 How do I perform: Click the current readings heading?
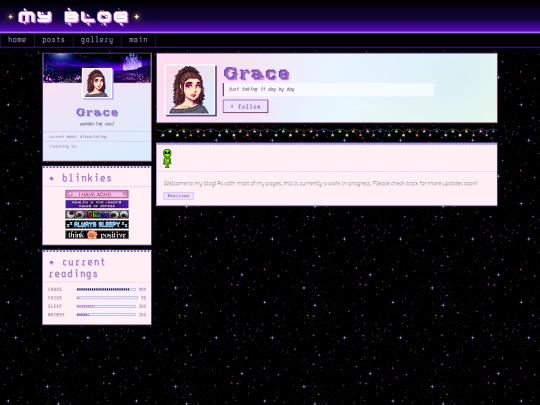point(77,268)
